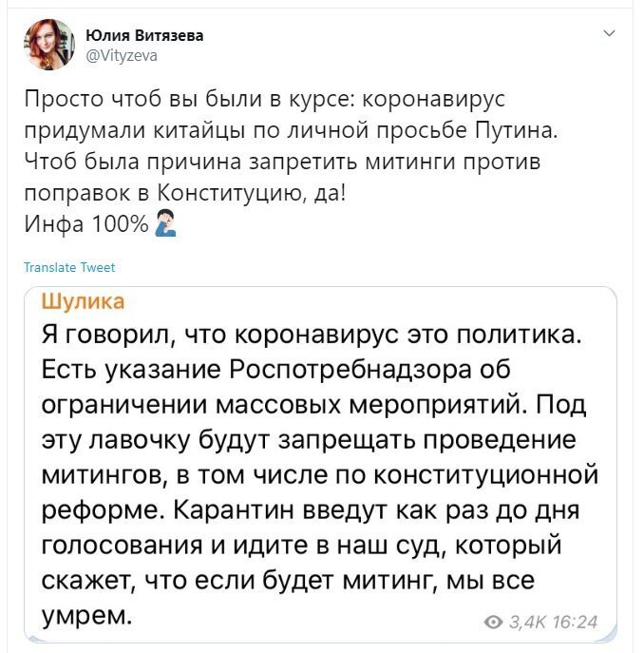
Task: Click the Инфа 100% text
Action: [x=86, y=224]
